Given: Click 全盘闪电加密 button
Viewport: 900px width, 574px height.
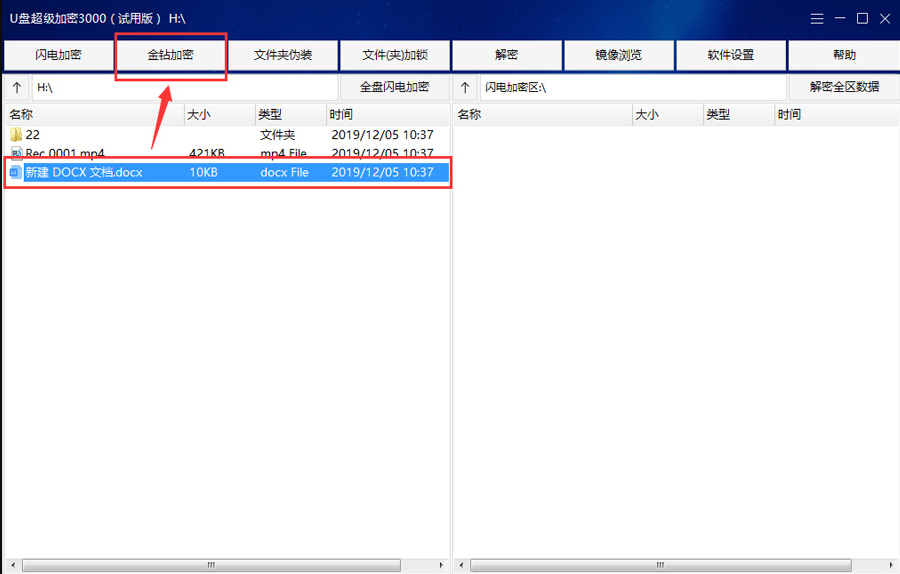Looking at the screenshot, I should coord(394,87).
